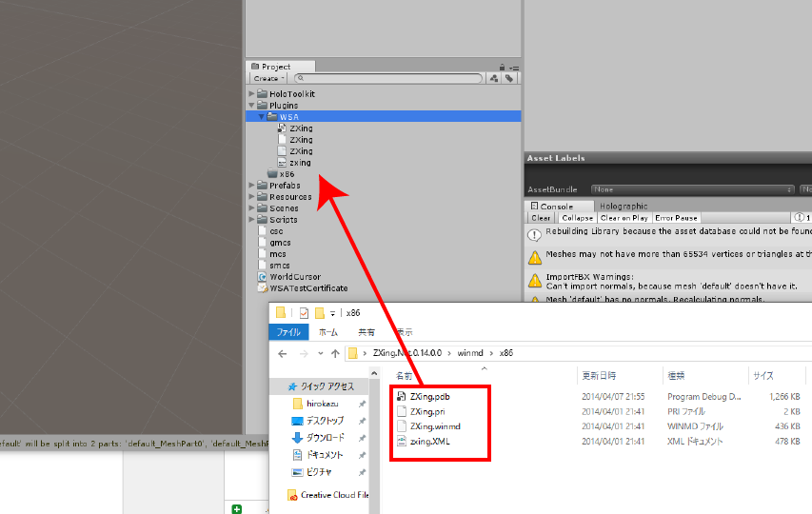This screenshot has width=812, height=514.
Task: Sort by the 名前 column header
Action: 405,376
